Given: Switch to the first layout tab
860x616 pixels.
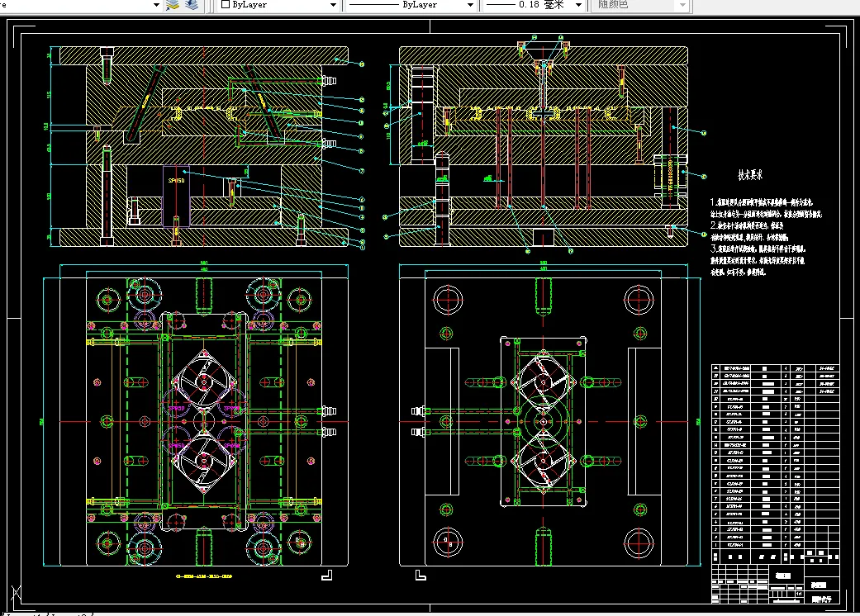Looking at the screenshot, I should [25, 614].
